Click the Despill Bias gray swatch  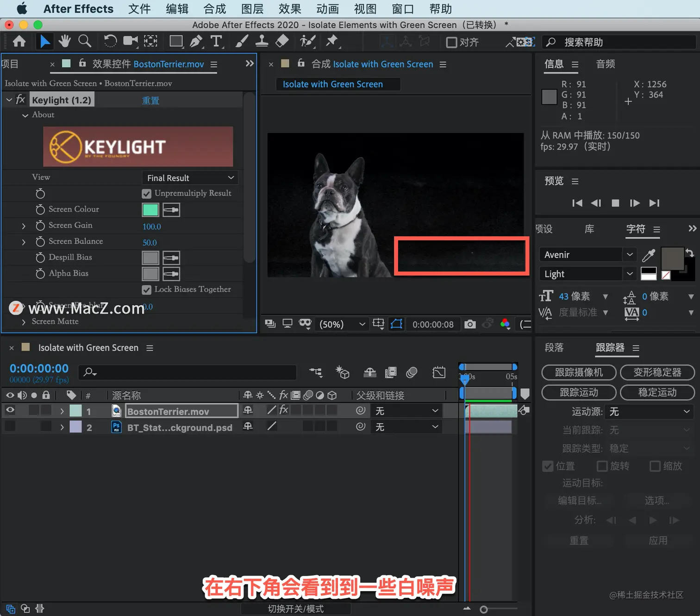pyautogui.click(x=150, y=258)
